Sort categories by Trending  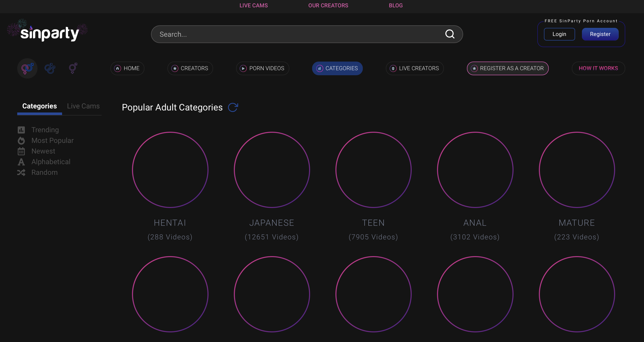pyautogui.click(x=45, y=130)
